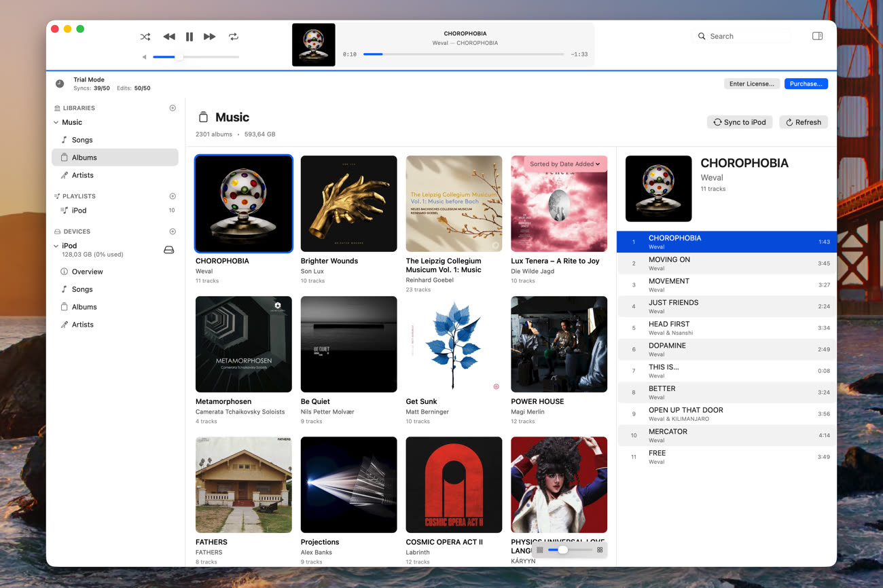The image size is (883, 588).
Task: Open the iPod playlist
Action: pos(115,210)
